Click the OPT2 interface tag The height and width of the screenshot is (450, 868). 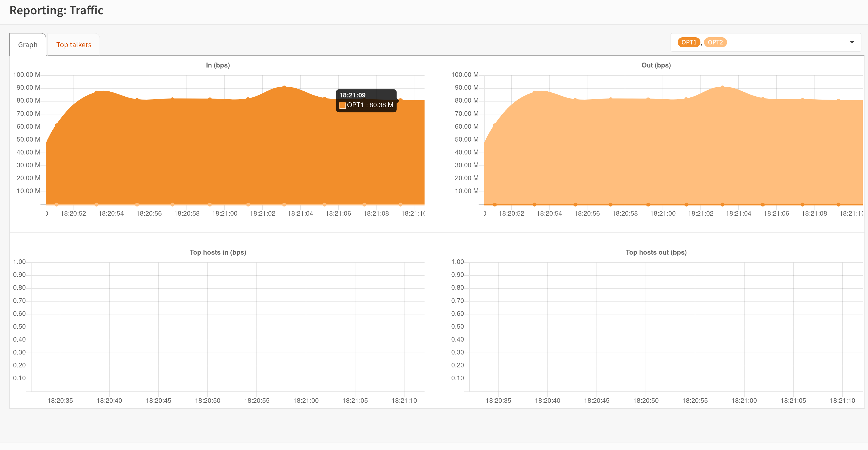coord(715,42)
